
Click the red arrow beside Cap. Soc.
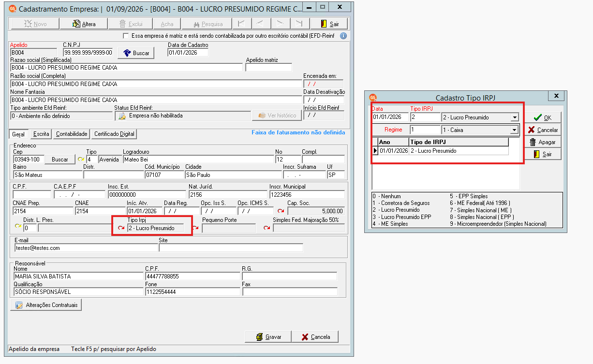point(281,211)
